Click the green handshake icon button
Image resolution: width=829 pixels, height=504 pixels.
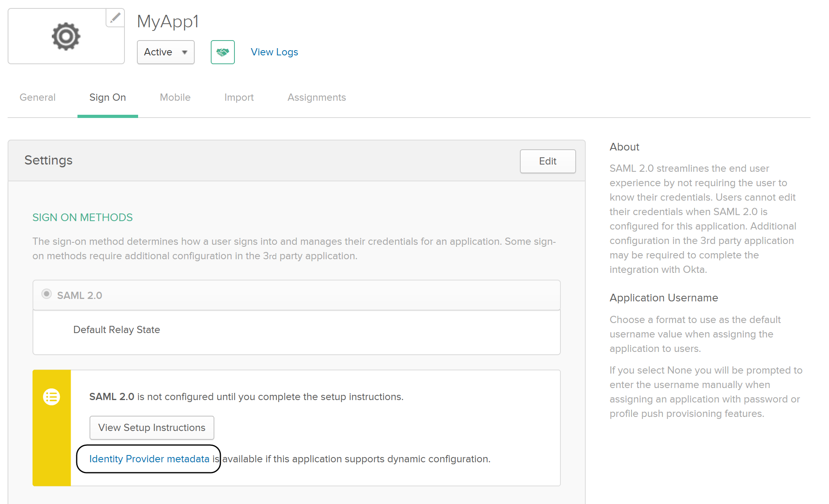(x=223, y=52)
